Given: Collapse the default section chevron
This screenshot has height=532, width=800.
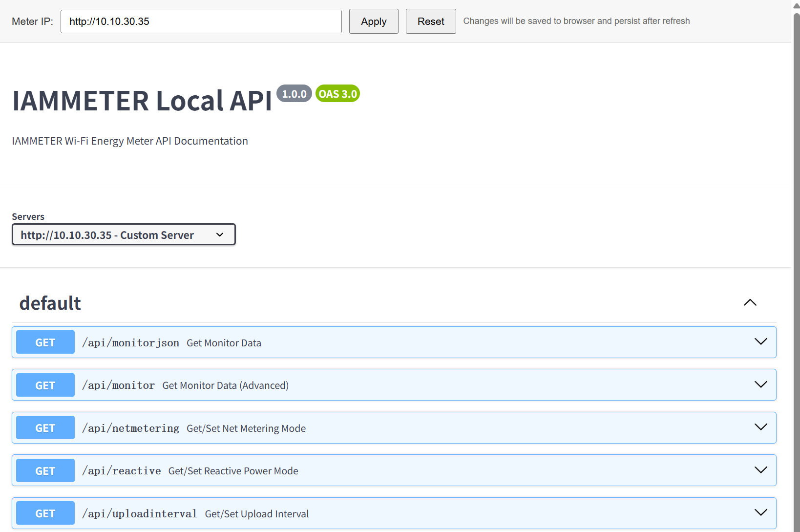Looking at the screenshot, I should (750, 303).
